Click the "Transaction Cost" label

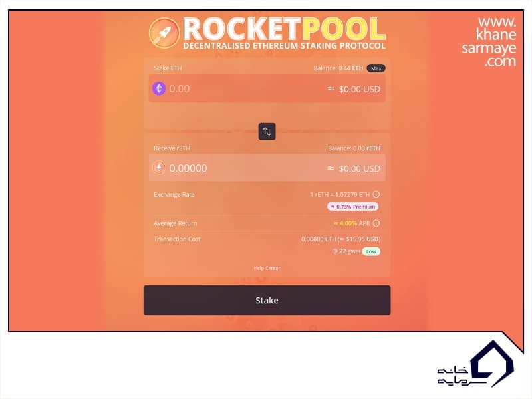(x=177, y=239)
